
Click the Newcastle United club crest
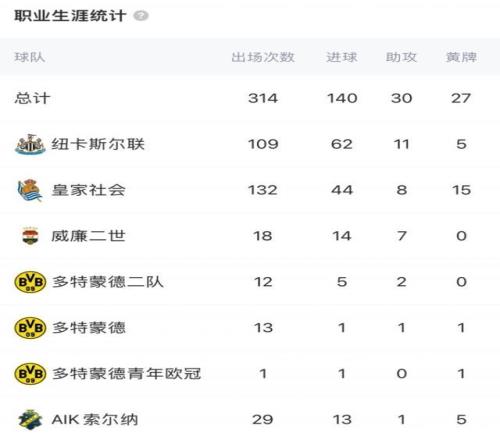[30, 144]
